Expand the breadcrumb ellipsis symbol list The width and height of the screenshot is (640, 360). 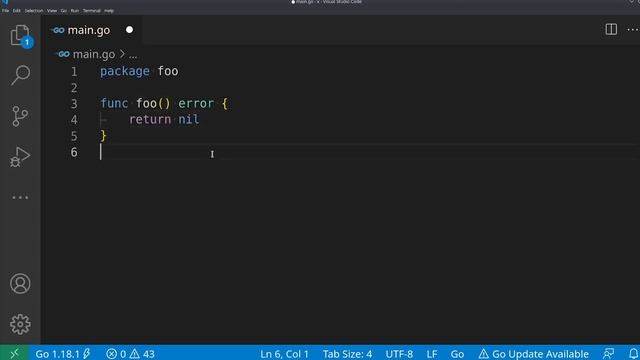pyautogui.click(x=133, y=55)
